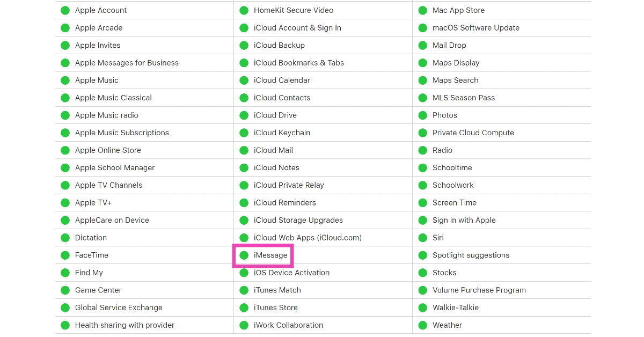The width and height of the screenshot is (644, 337).
Task: Click the status dot beside Dictation
Action: (65, 238)
